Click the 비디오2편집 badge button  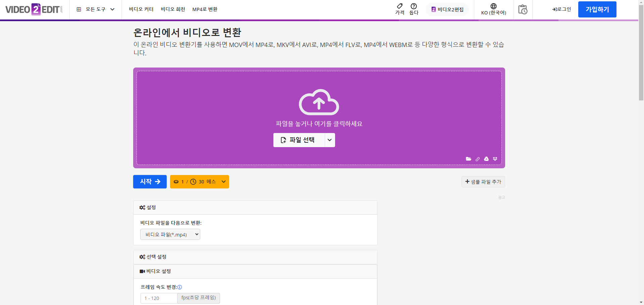[447, 9]
